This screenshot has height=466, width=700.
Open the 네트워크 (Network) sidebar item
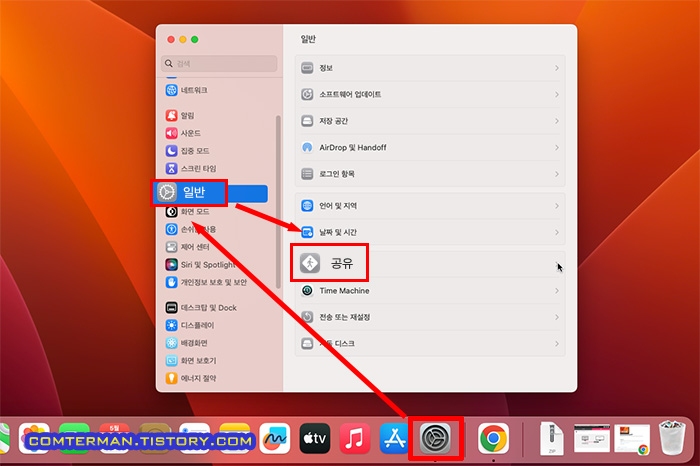click(x=187, y=90)
